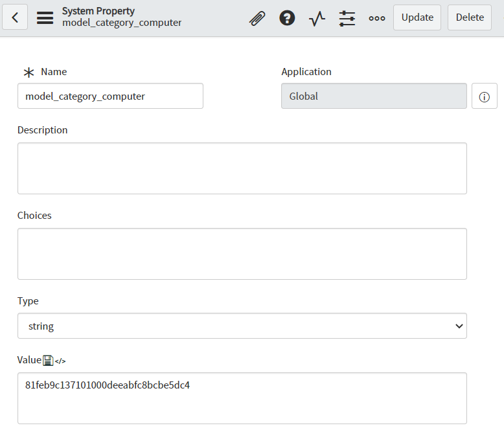Viewport: 504px width, 430px height.
Task: Click the info icon beside Application
Action: (x=484, y=96)
